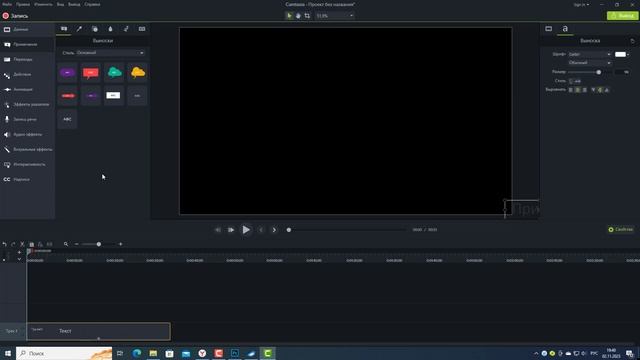Open the Анимация animations section
Image resolution: width=640 pixels, height=360 pixels.
27,89
